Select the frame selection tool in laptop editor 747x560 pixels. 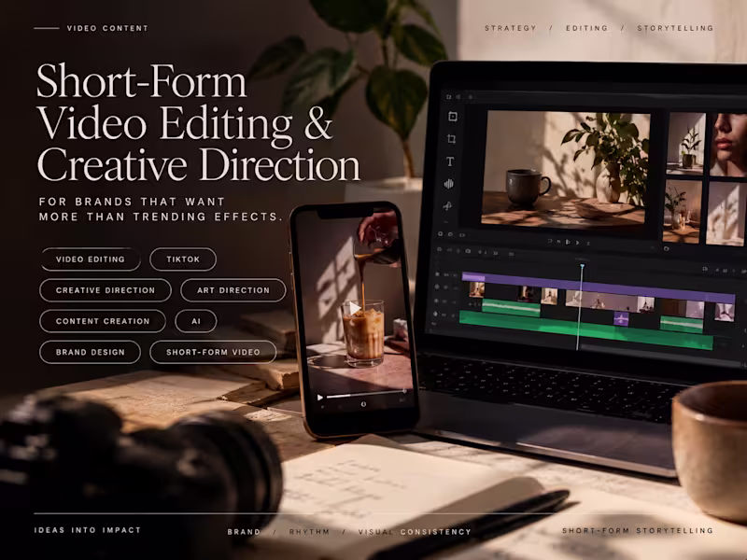pos(453,117)
